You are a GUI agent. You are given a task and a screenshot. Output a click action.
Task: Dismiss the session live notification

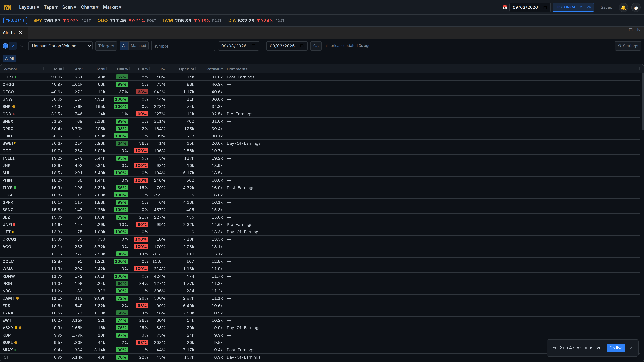click(x=631, y=348)
